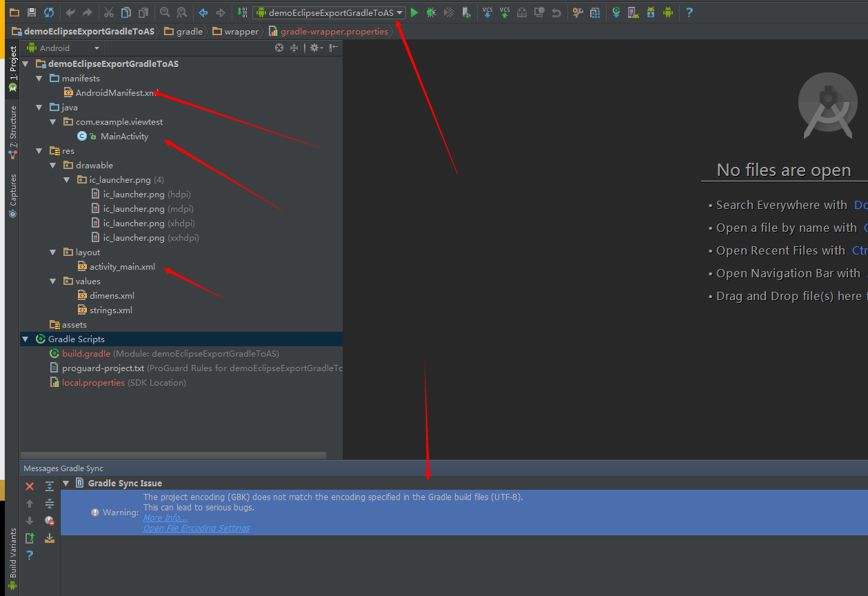Click Expand All in Messages panel
Screen dimensions: 868x596
49,486
